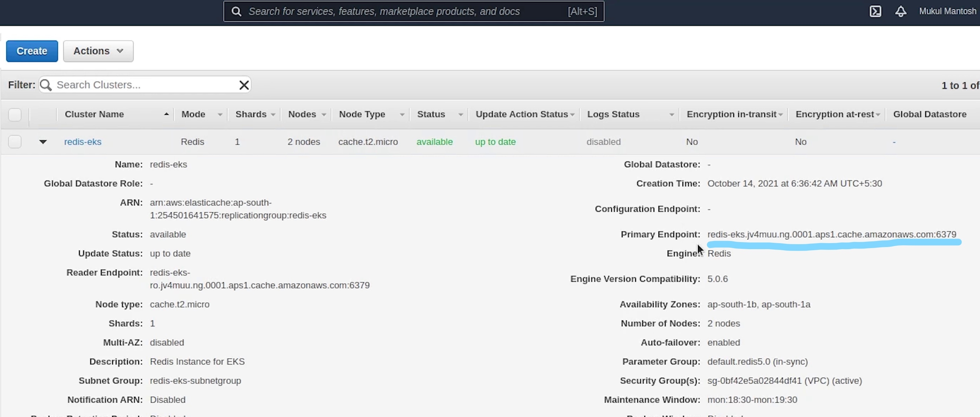Click the search magnifier icon in top bar

coord(236,11)
